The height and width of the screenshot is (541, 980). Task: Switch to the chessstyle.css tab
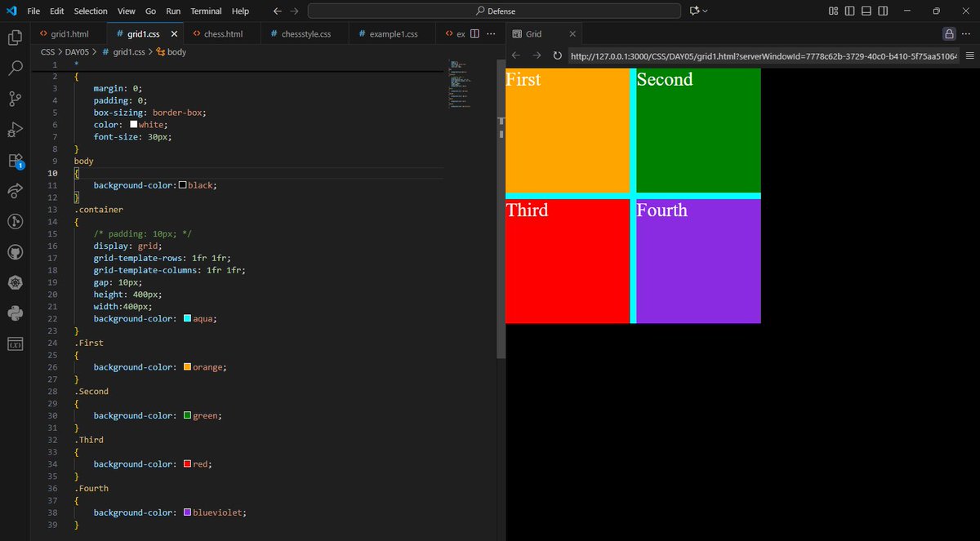tap(305, 34)
